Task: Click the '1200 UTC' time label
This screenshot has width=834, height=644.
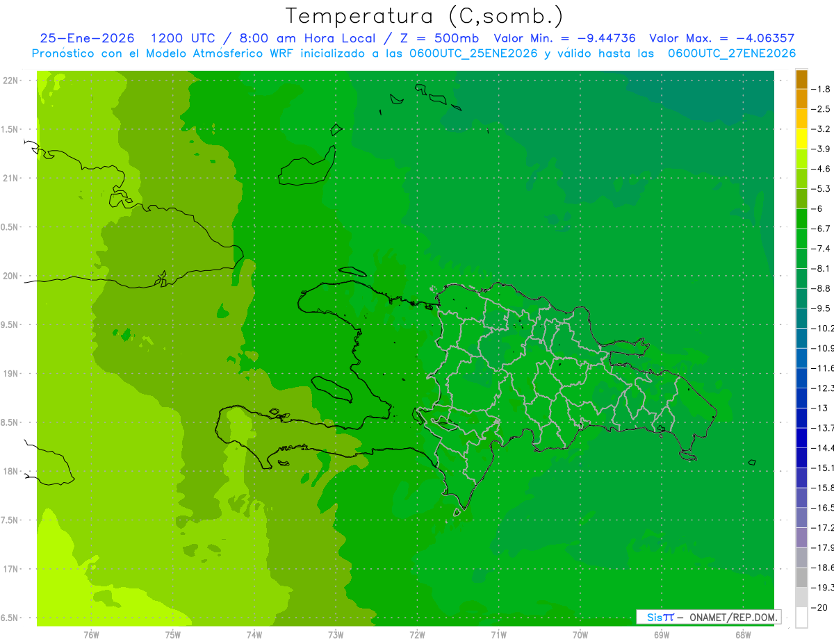Action: pyautogui.click(x=182, y=38)
